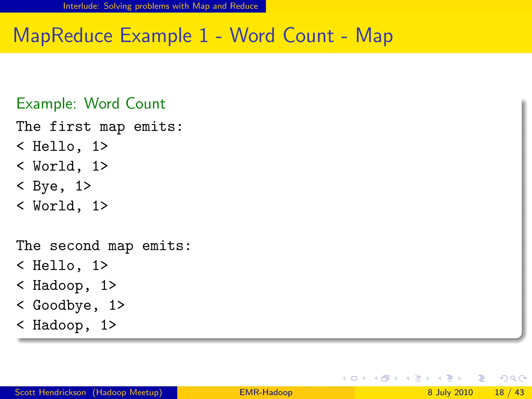This screenshot has width=532, height=399.
Task: Advance to next slide via arrow after single-rectangle icon
Action: coord(364,378)
